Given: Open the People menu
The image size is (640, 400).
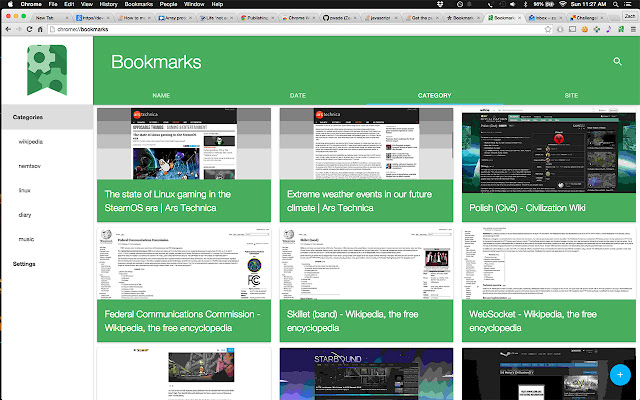Looking at the screenshot, I should (168, 4).
